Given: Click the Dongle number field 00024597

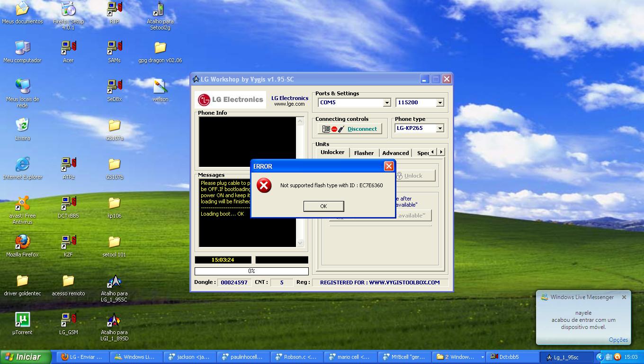Looking at the screenshot, I should 234,282.
